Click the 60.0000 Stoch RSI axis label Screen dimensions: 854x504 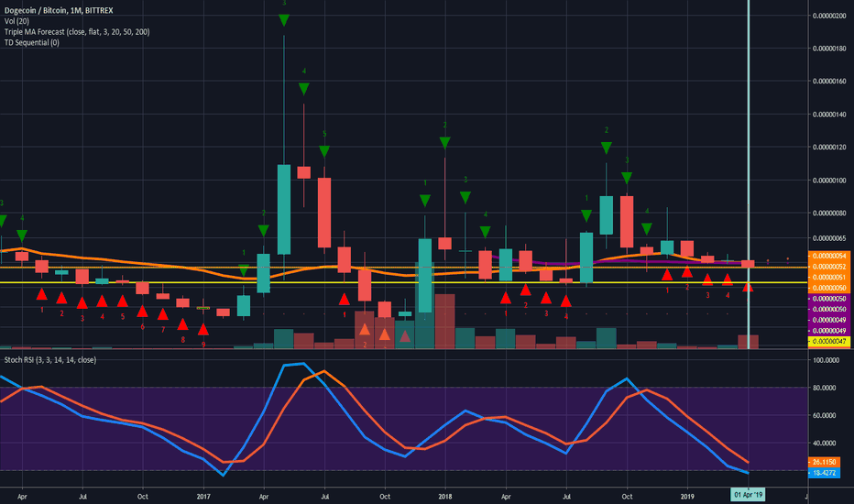(x=825, y=415)
